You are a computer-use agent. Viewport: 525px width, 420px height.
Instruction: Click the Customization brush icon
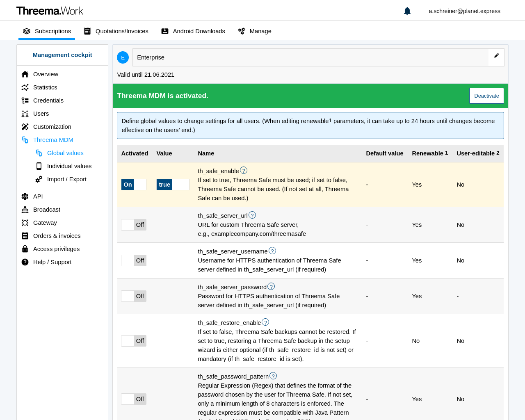point(25,127)
